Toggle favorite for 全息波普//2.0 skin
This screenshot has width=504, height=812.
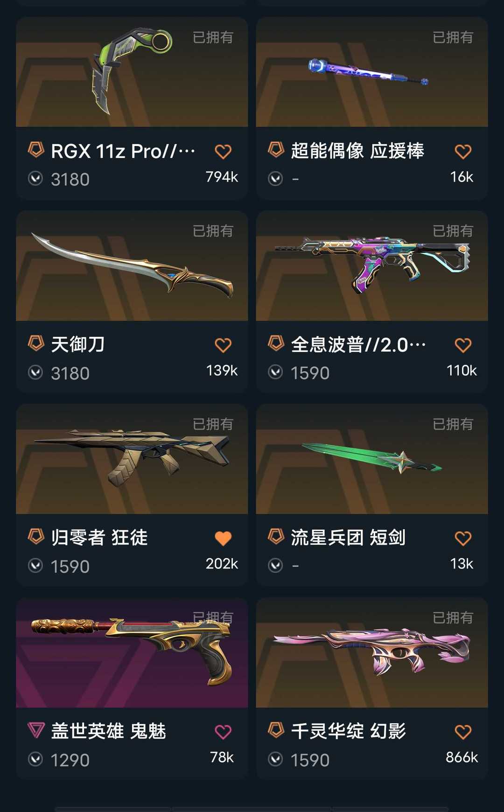tap(463, 345)
